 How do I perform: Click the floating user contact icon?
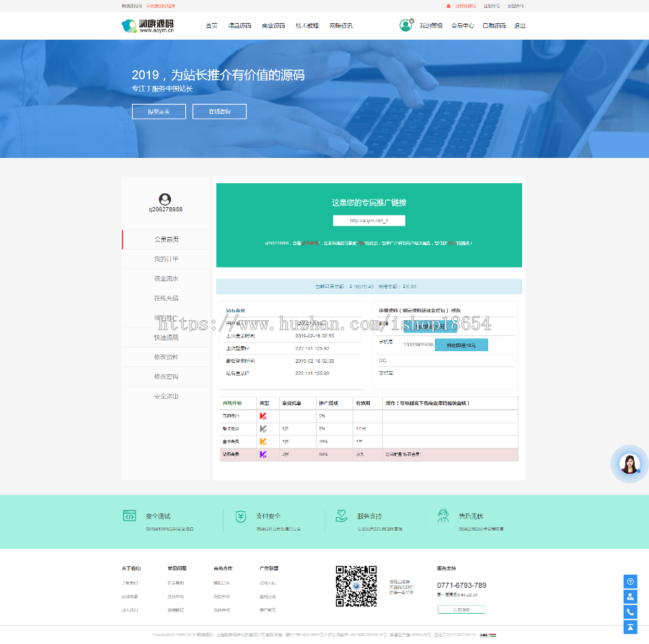coord(630,597)
